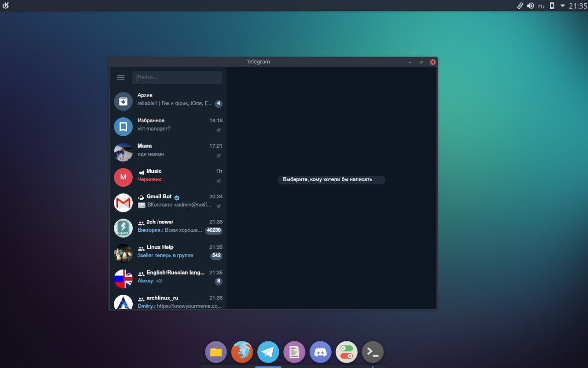Select the Dmitry knowyourmeme link preview
Viewport: 588px width, 368px height.
[x=180, y=306]
